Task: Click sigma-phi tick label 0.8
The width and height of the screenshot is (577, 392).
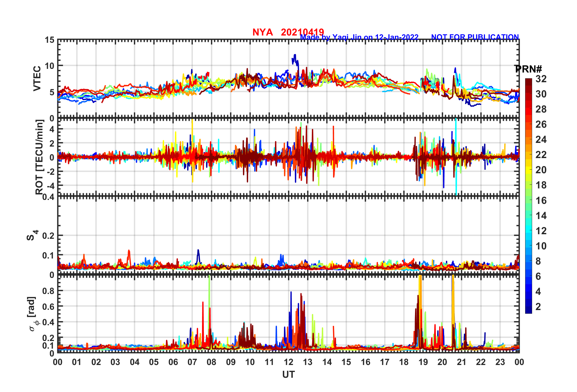Action: 48,291
